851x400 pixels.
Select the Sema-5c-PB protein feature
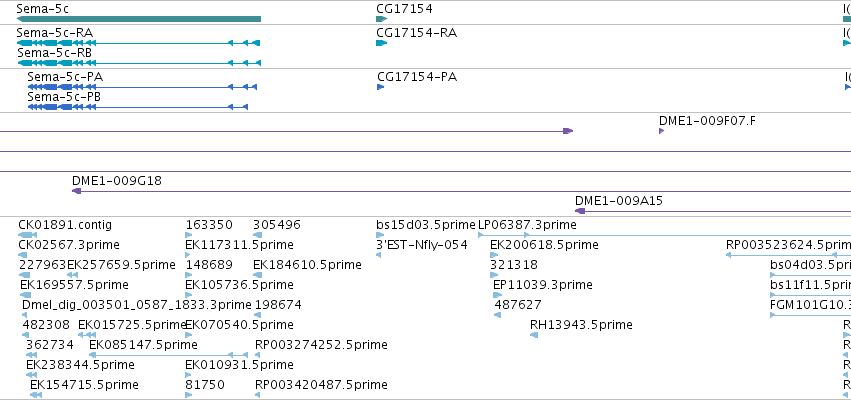click(x=138, y=107)
